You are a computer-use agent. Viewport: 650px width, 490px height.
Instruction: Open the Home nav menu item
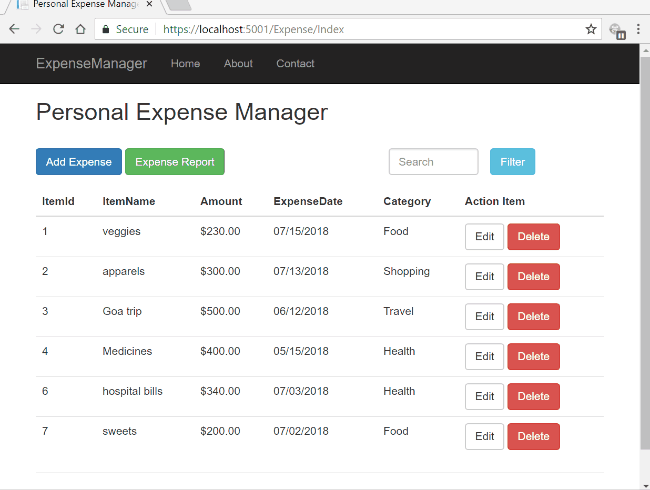pyautogui.click(x=185, y=64)
